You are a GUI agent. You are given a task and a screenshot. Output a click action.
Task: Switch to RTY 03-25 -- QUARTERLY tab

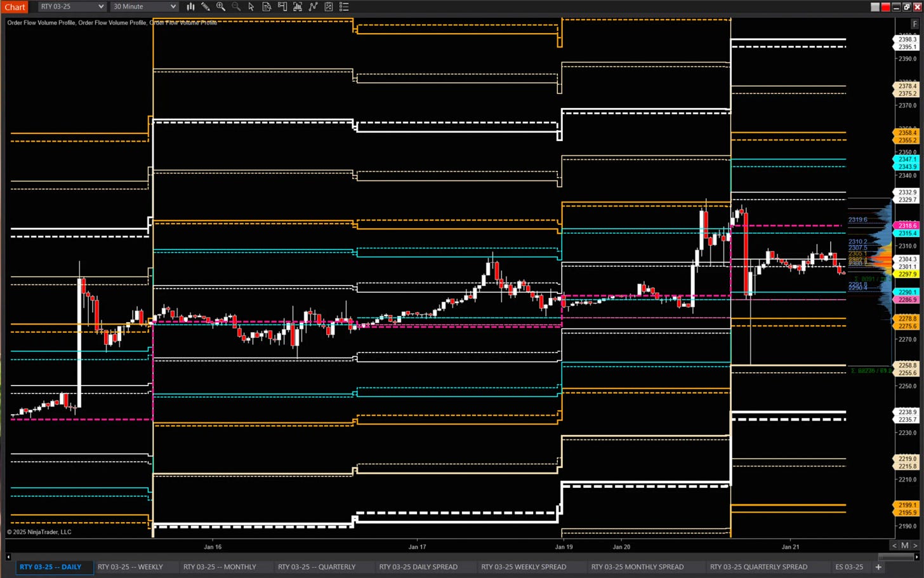(x=317, y=567)
